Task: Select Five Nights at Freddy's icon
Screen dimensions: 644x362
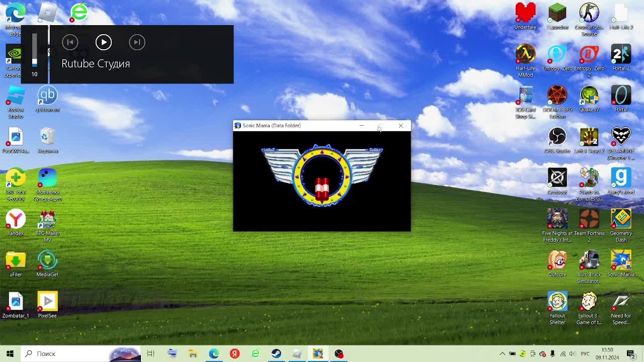Action: pos(557,226)
